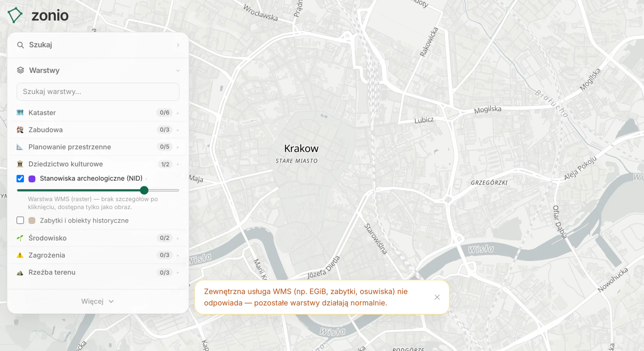Click the Szukaj label
This screenshot has width=644, height=351.
pos(40,45)
